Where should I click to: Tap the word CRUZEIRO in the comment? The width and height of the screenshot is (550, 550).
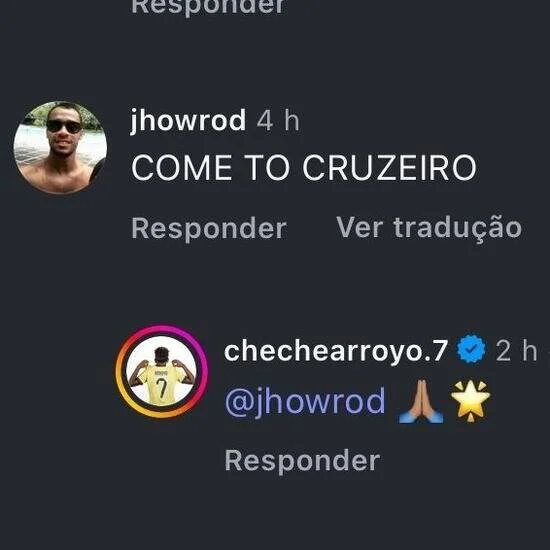389,168
